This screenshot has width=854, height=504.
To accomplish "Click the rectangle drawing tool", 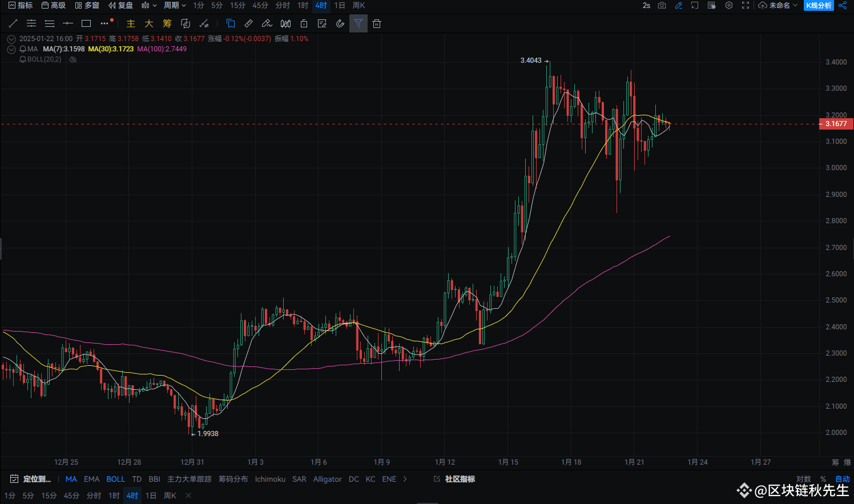I will point(86,23).
